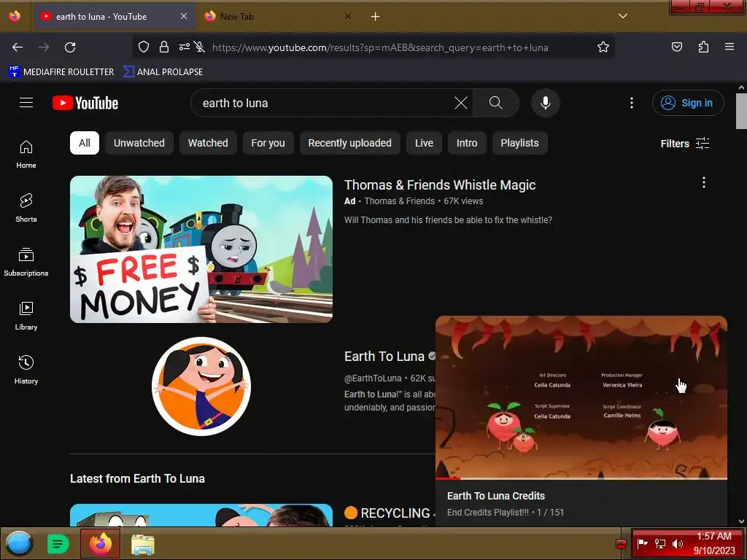Viewport: 747px width, 560px height.
Task: Select the Intro filter chip
Action: [x=467, y=143]
